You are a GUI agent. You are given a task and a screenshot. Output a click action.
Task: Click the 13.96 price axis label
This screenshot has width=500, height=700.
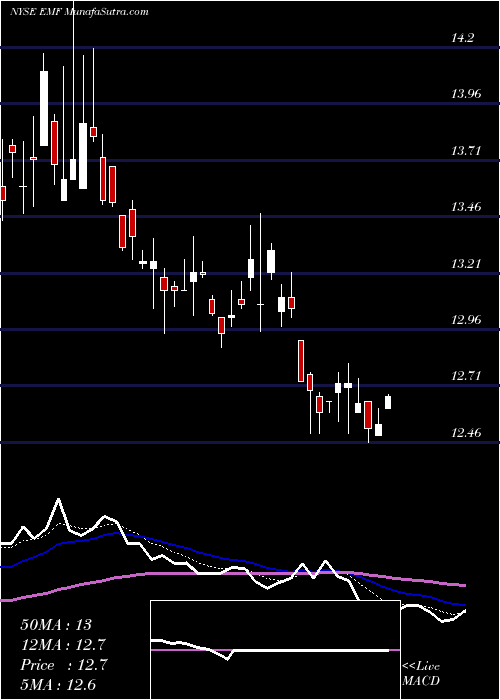[x=468, y=94]
